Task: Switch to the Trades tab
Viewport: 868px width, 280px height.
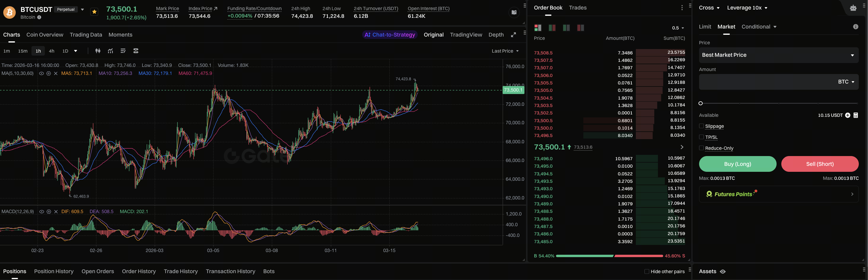Action: click(578, 8)
